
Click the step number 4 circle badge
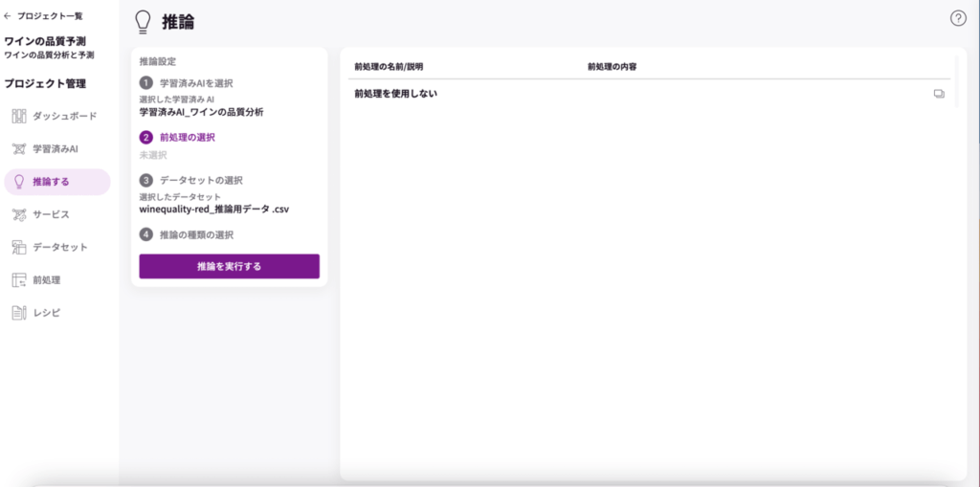[146, 235]
